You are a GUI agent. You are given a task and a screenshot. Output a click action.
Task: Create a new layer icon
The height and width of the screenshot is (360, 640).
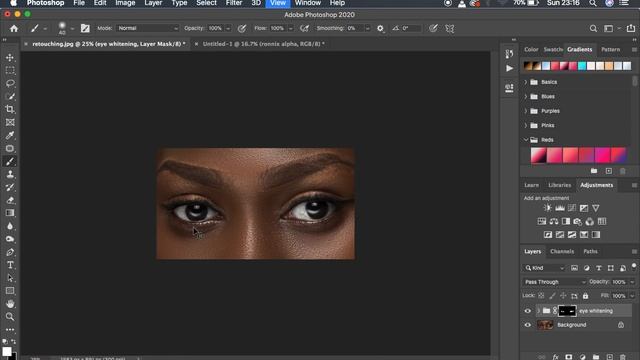coord(609,357)
